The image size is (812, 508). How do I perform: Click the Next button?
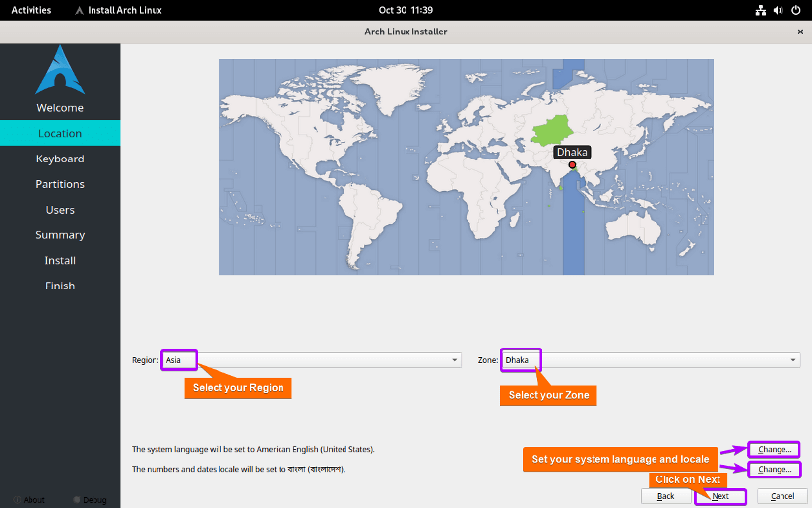coord(719,496)
